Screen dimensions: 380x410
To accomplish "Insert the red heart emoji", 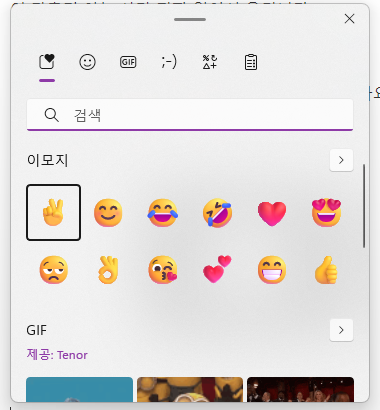I will pos(272,213).
